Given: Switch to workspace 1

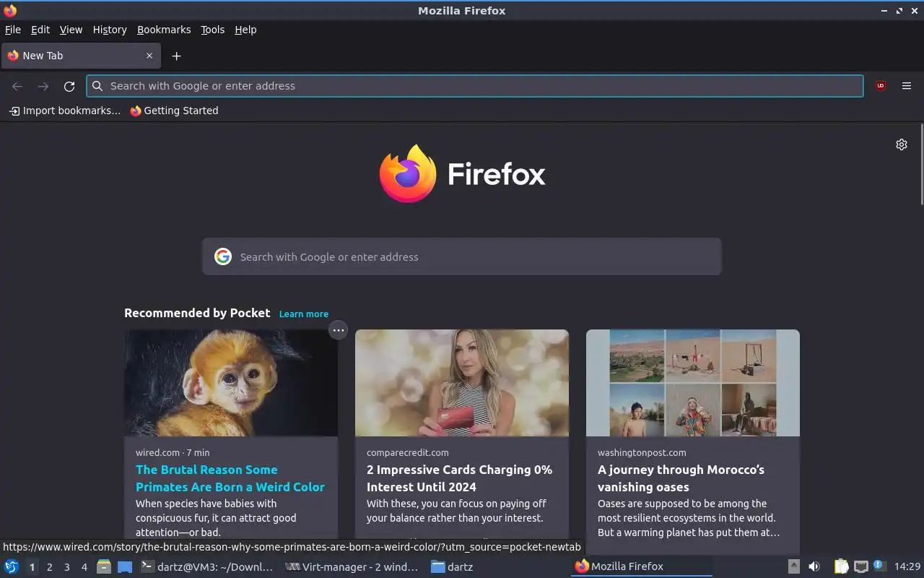Looking at the screenshot, I should tap(32, 567).
